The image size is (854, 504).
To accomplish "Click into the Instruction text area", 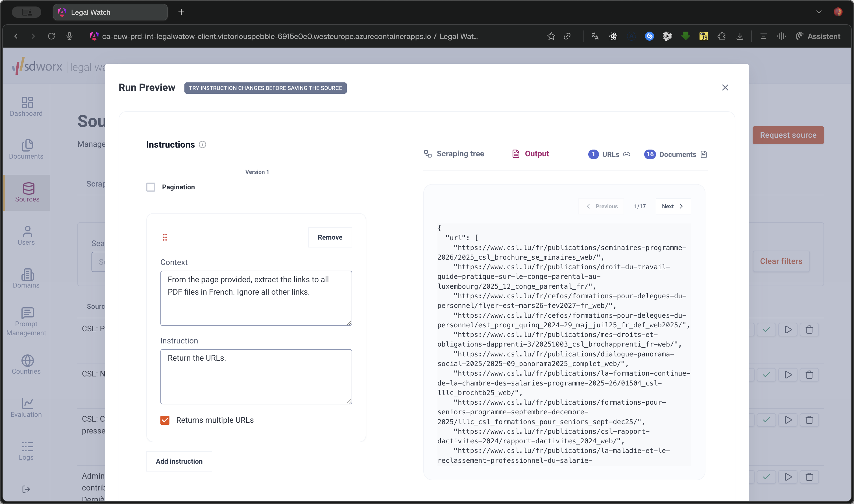I will pyautogui.click(x=256, y=377).
